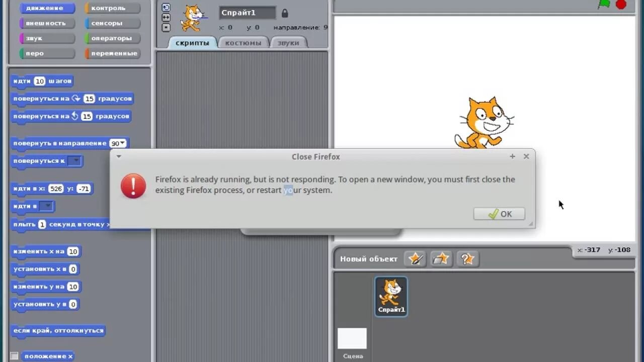
Task: Click the 'идти 10 шагов' block
Action: 42,81
